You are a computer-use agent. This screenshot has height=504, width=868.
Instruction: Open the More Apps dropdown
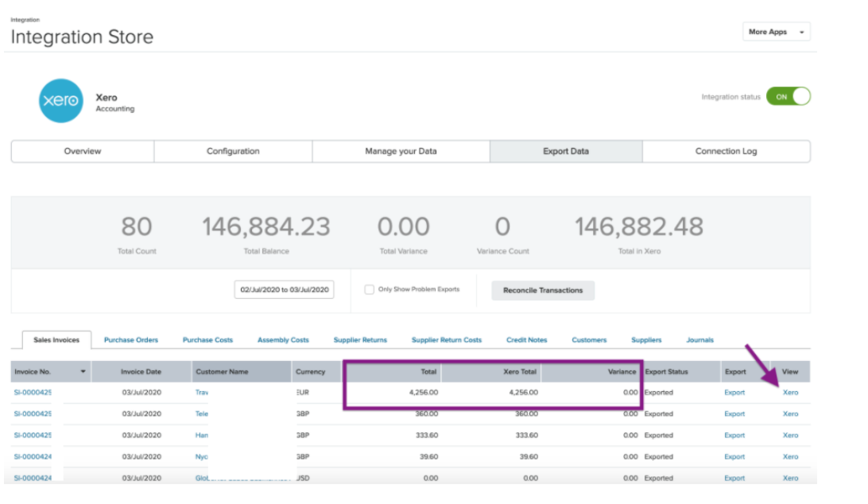pyautogui.click(x=776, y=32)
